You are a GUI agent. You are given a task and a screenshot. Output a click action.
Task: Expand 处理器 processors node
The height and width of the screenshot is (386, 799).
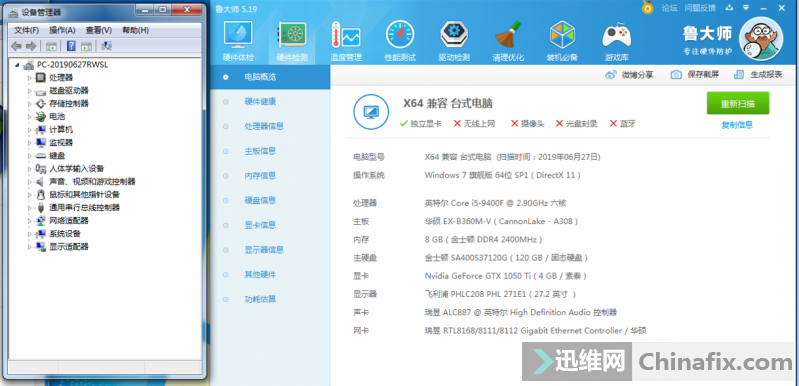click(x=30, y=77)
